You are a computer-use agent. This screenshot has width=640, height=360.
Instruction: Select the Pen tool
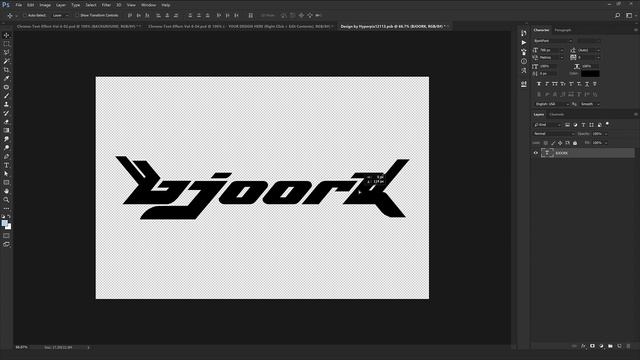coord(7,157)
